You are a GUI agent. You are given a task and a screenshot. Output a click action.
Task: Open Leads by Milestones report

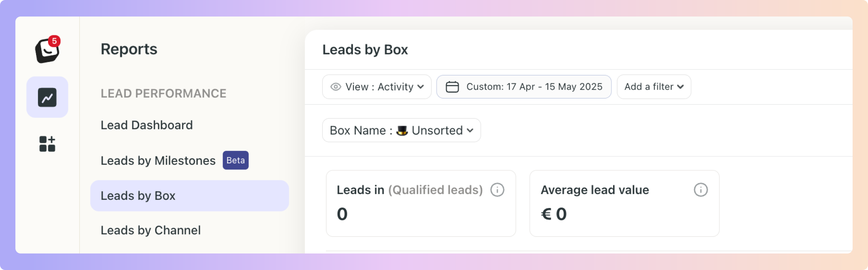click(x=158, y=161)
